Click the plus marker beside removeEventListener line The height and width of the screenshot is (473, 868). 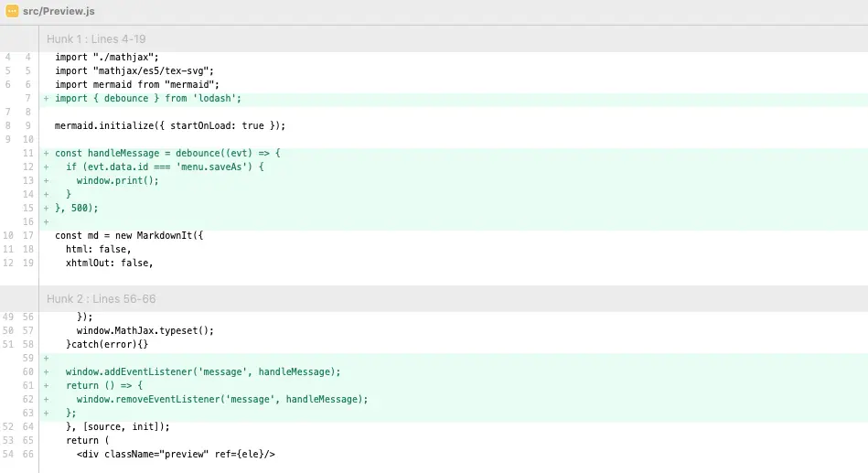pos(46,399)
